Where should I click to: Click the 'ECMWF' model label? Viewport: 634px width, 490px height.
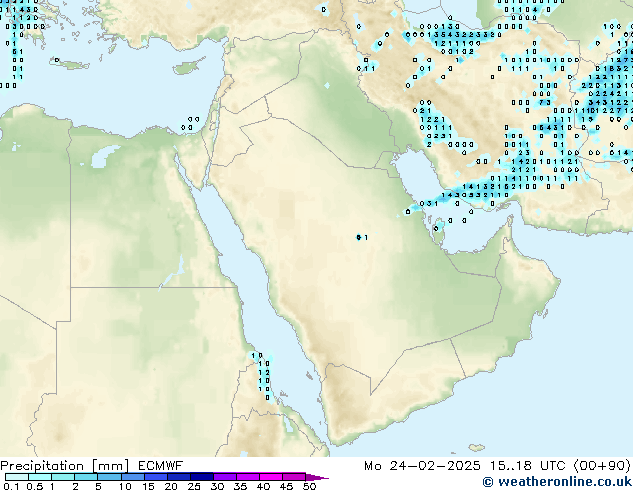point(161,466)
